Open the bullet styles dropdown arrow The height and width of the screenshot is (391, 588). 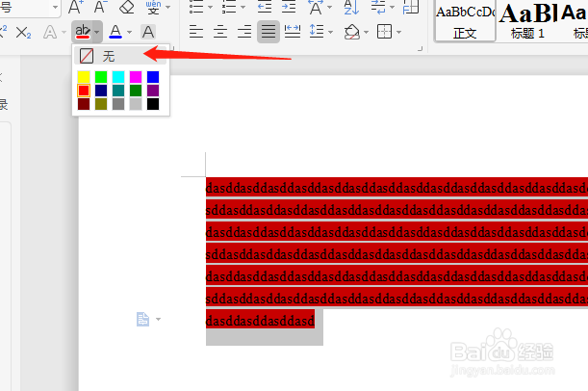tap(210, 7)
